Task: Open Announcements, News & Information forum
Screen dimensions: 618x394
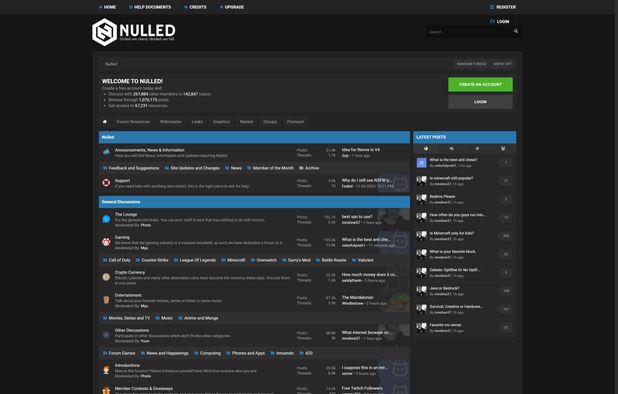Action: [149, 150]
